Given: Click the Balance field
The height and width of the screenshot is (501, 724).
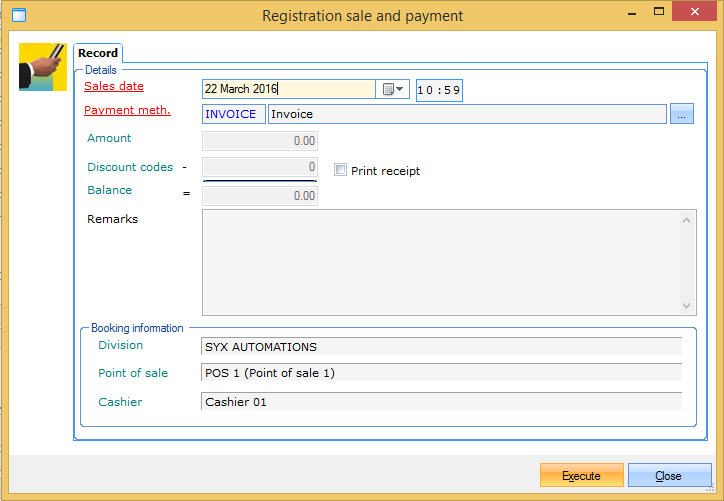Looking at the screenshot, I should coord(260,196).
